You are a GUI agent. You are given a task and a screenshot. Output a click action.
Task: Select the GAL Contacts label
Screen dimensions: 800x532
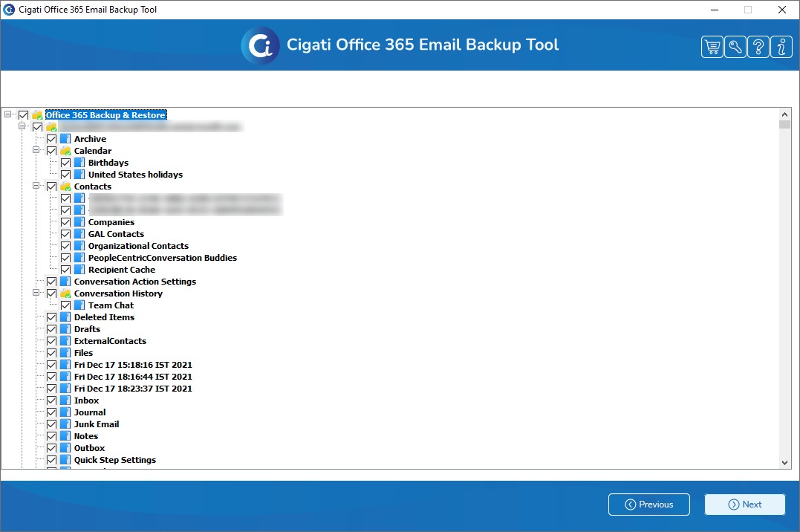[x=117, y=234]
